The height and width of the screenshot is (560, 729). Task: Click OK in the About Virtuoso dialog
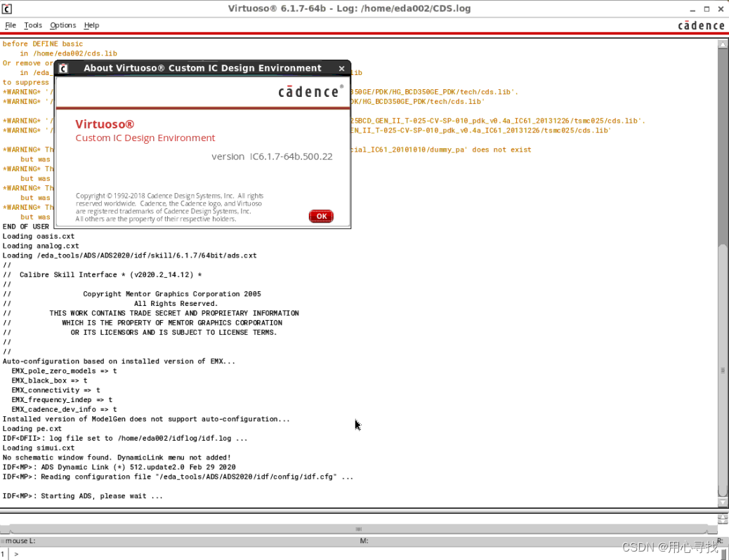[321, 216]
